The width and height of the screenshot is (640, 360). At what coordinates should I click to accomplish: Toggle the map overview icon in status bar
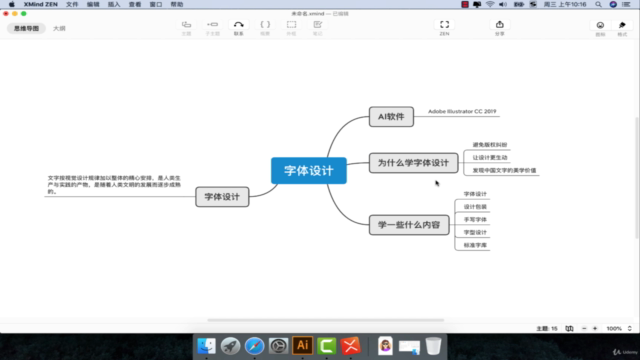pyautogui.click(x=569, y=329)
